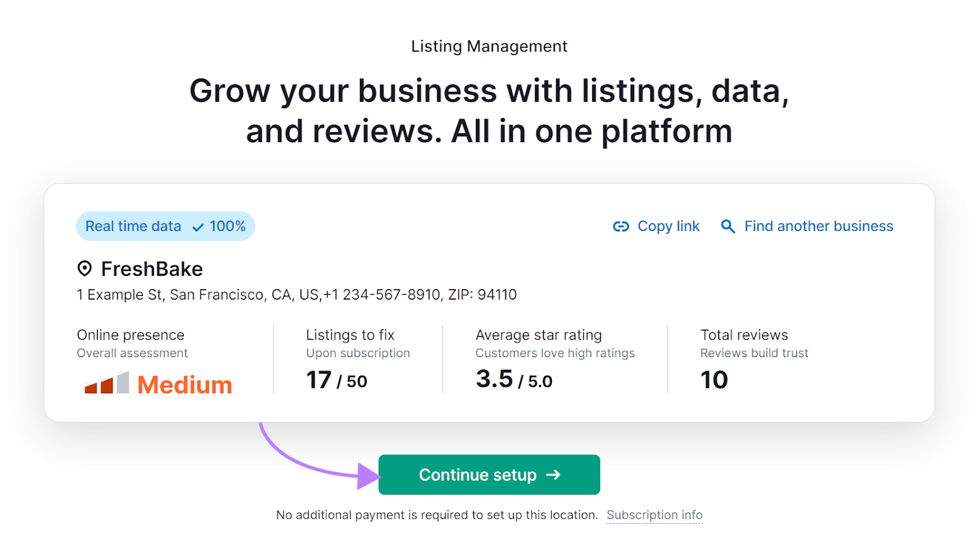
Task: Open the Subscription info link
Action: click(655, 515)
